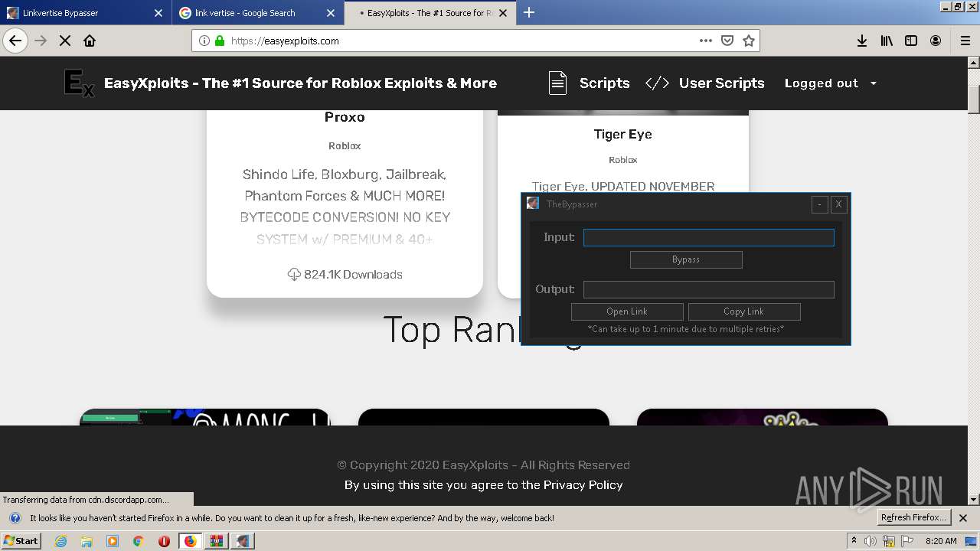Screen dimensions: 980x551
Task: Click the Bypass button in TheBypasser
Action: pos(686,259)
